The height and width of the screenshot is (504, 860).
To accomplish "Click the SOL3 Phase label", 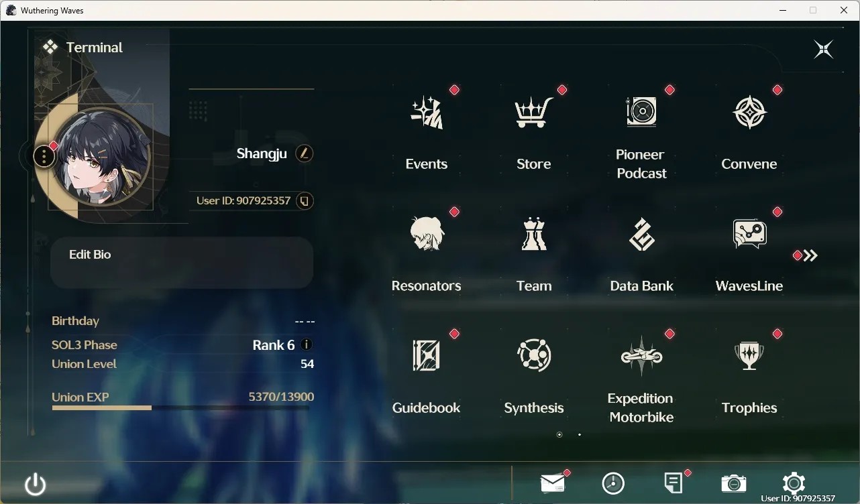I will (85, 345).
